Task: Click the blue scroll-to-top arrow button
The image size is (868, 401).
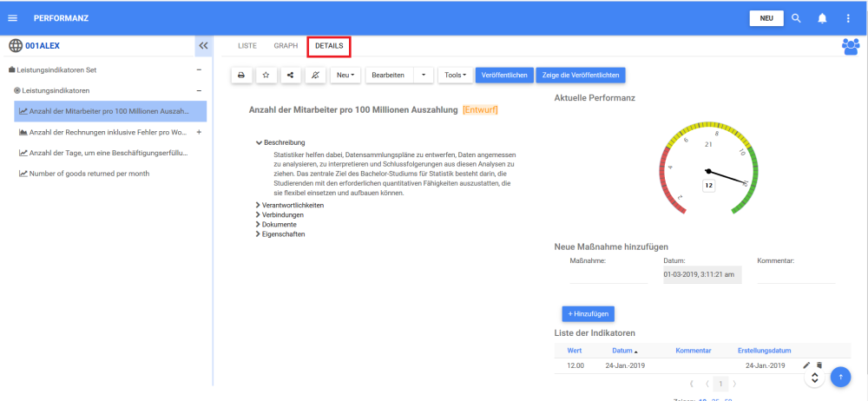Action: (840, 378)
